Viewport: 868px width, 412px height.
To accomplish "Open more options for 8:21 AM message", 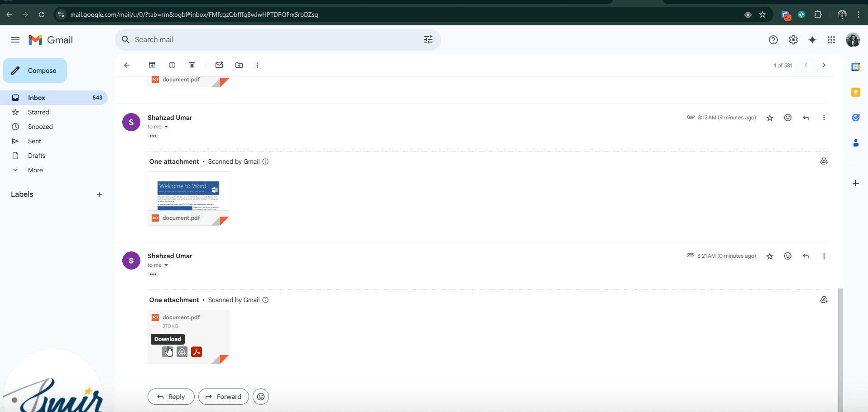I will [824, 256].
